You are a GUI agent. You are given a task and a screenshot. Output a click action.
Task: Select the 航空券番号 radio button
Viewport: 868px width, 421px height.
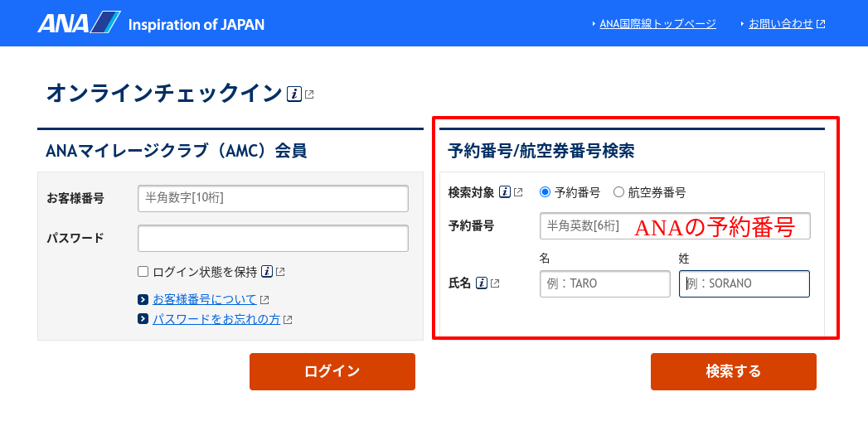point(619,192)
